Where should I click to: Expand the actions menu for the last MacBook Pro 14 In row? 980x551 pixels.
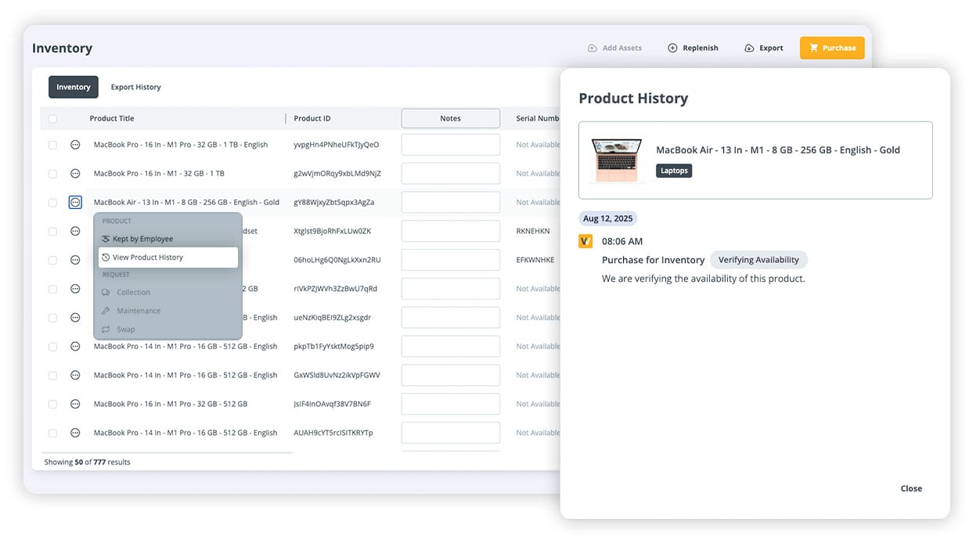coord(75,433)
